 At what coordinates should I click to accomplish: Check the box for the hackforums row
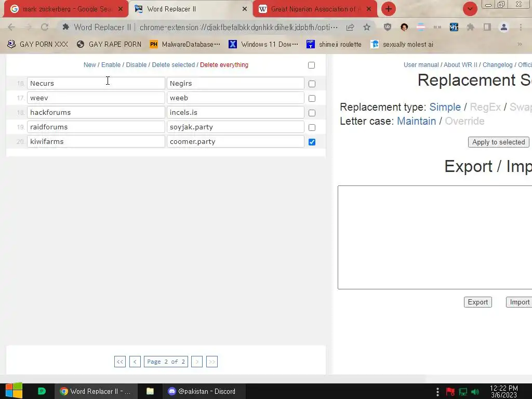click(312, 113)
